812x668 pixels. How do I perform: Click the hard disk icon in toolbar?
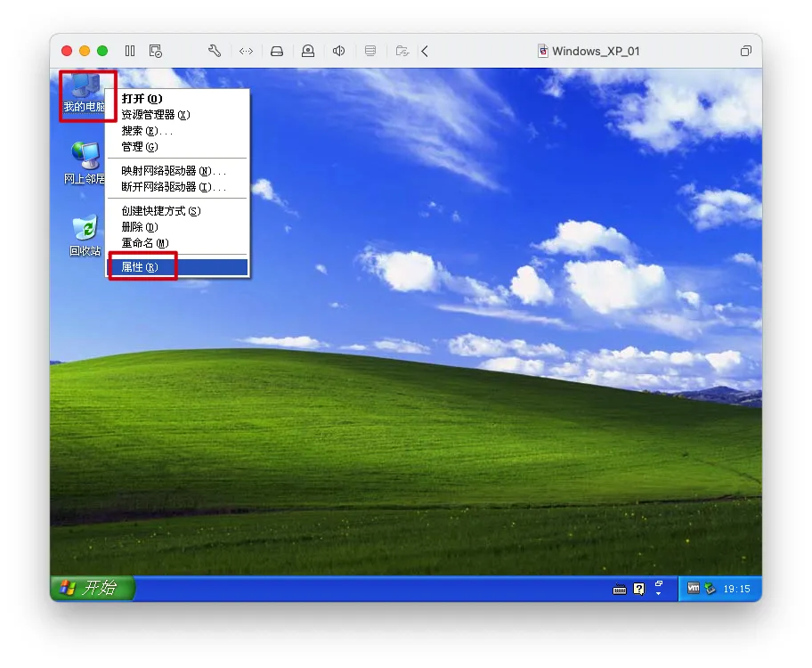[277, 51]
